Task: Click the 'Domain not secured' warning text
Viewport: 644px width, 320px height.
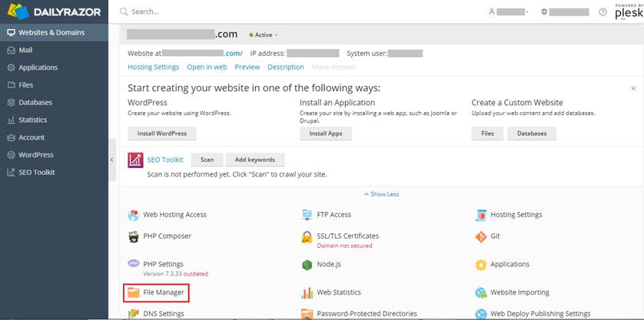Action: (344, 246)
